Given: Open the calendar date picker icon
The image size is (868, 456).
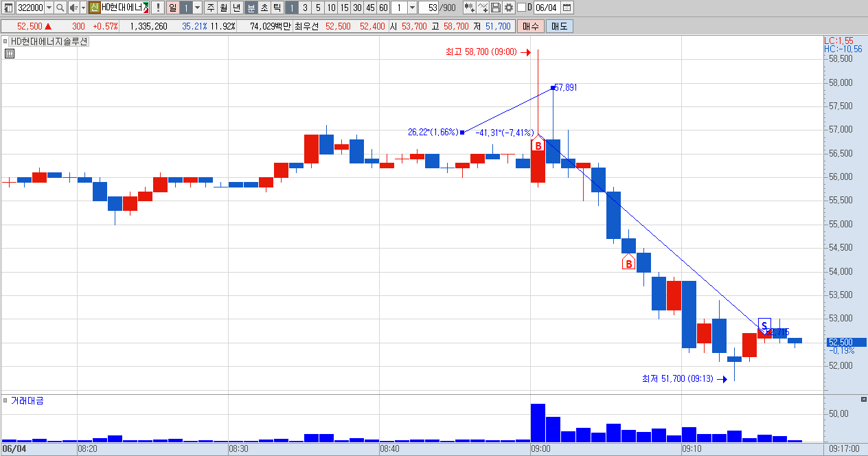Looking at the screenshot, I should pyautogui.click(x=567, y=8).
